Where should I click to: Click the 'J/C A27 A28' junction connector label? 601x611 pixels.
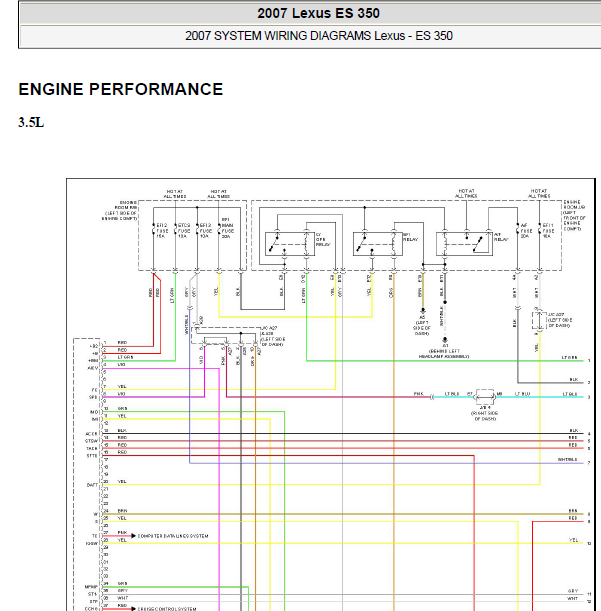(x=273, y=336)
